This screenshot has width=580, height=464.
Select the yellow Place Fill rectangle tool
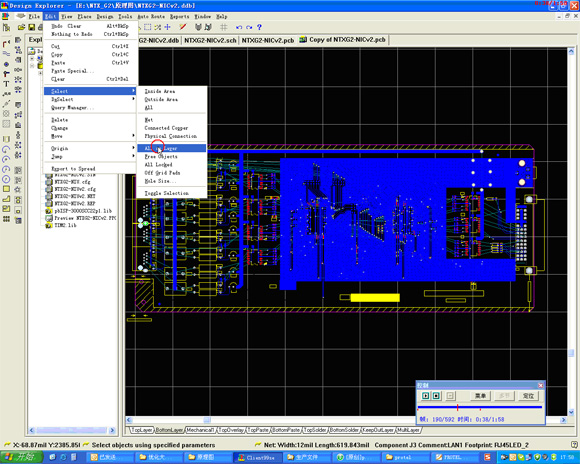coord(6,189)
